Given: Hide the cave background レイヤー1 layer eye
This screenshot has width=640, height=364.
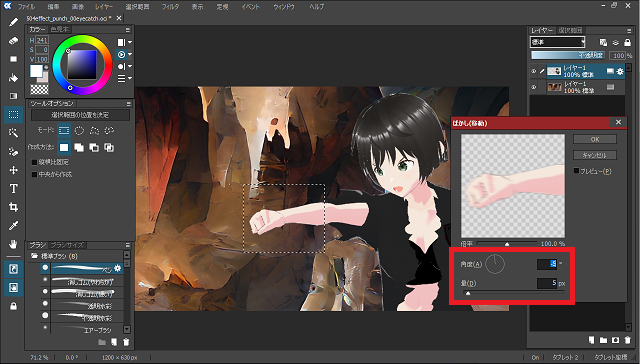Looking at the screenshot, I should coord(533,87).
